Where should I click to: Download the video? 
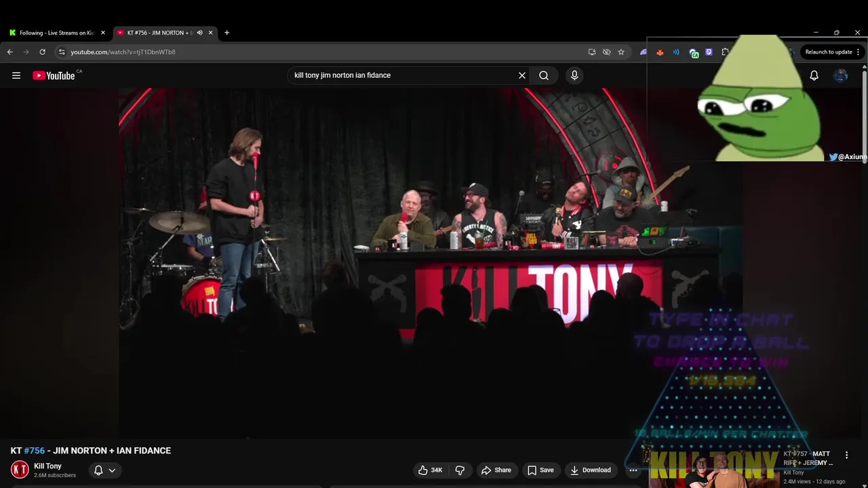[x=590, y=470]
